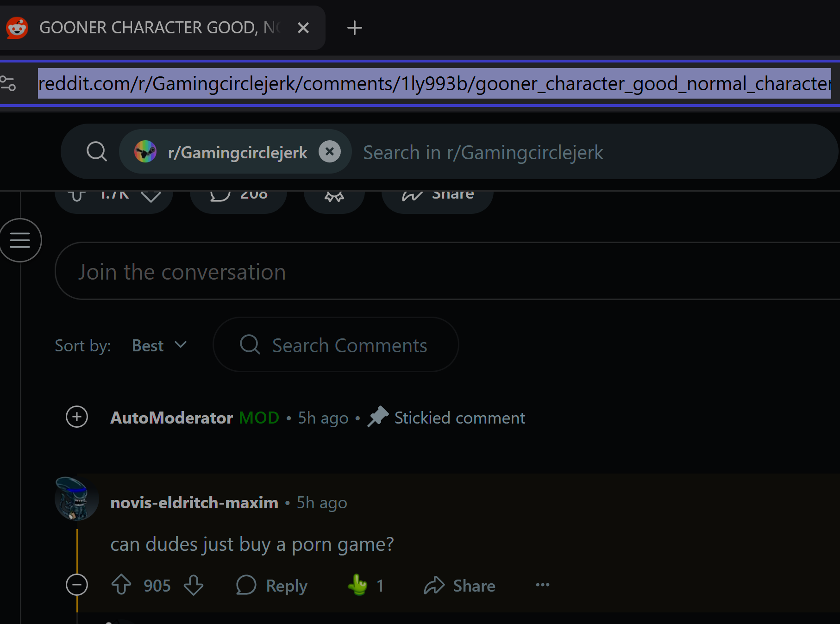Upvote the novis-eldritch-maxim comment

[121, 585]
